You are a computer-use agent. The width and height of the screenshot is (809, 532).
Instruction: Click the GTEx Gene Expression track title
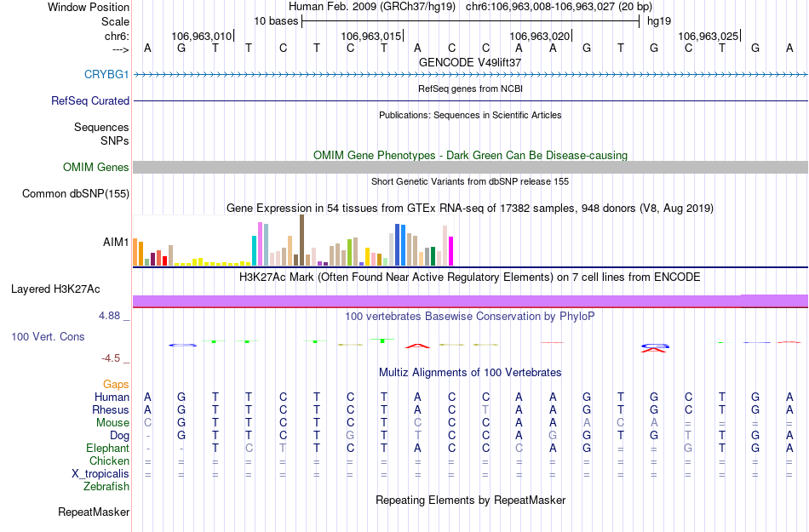[470, 209]
